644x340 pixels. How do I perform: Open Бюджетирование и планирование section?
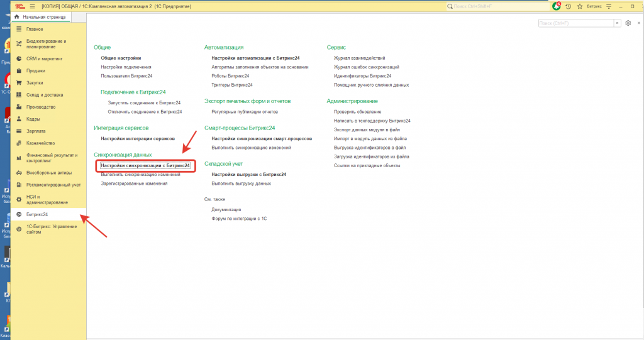tap(46, 44)
